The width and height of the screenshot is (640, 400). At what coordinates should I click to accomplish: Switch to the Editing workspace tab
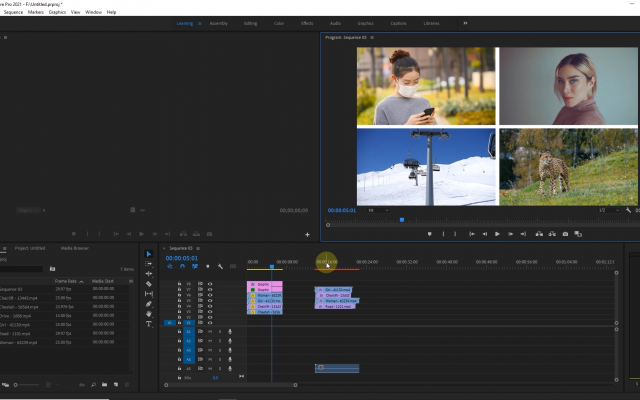coord(251,23)
